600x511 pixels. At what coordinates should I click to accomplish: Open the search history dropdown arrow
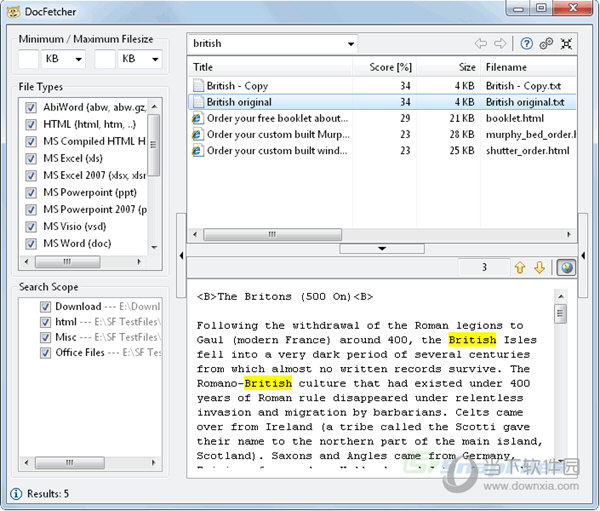pos(351,44)
